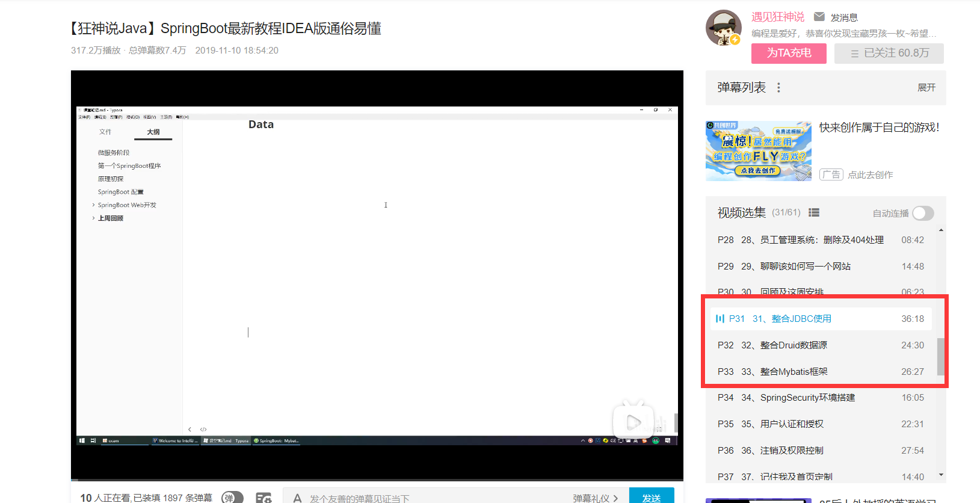980x503 pixels.
Task: Toggle the 自动连播 autoplay switch
Action: (923, 213)
